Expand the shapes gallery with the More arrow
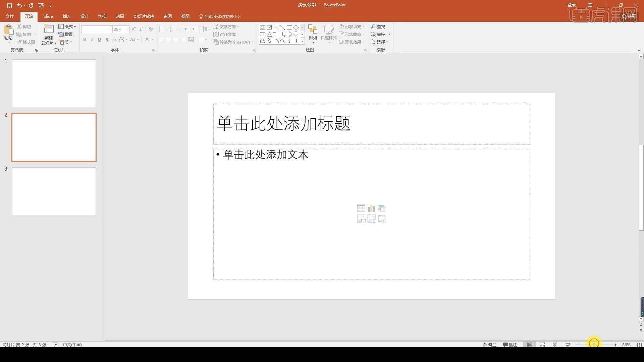Screen dimensions: 644x362 tap(302, 41)
